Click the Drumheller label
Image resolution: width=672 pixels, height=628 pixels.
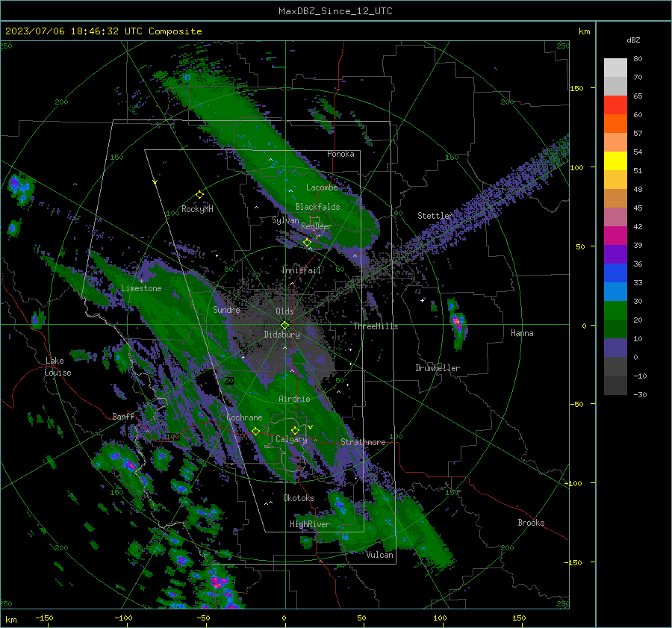438,368
